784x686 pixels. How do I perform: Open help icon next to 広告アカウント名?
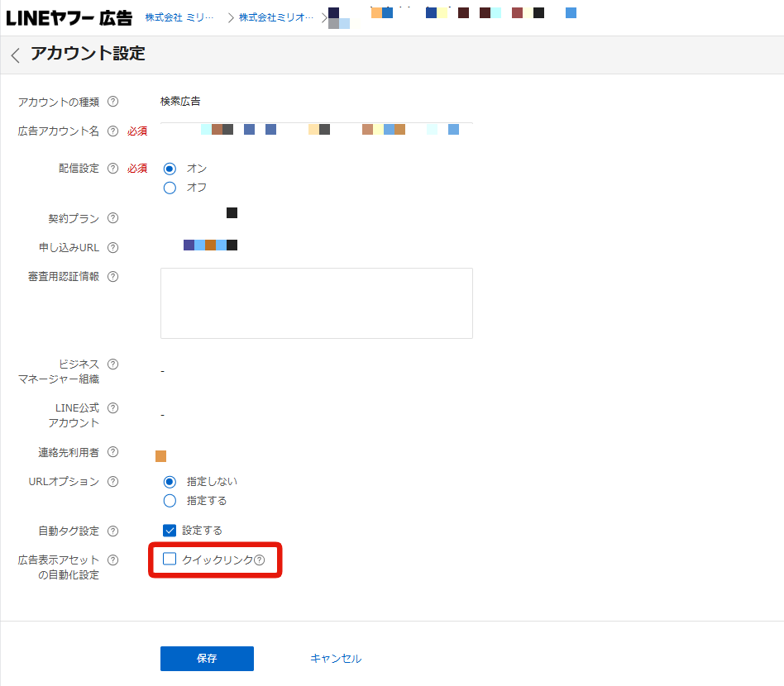coord(113,131)
